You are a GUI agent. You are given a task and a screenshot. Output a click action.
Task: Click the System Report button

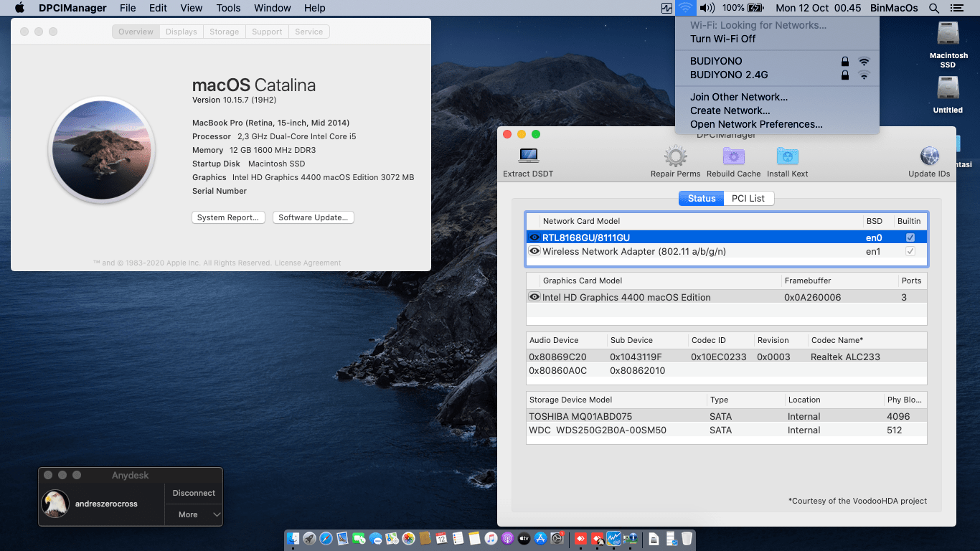(x=228, y=217)
